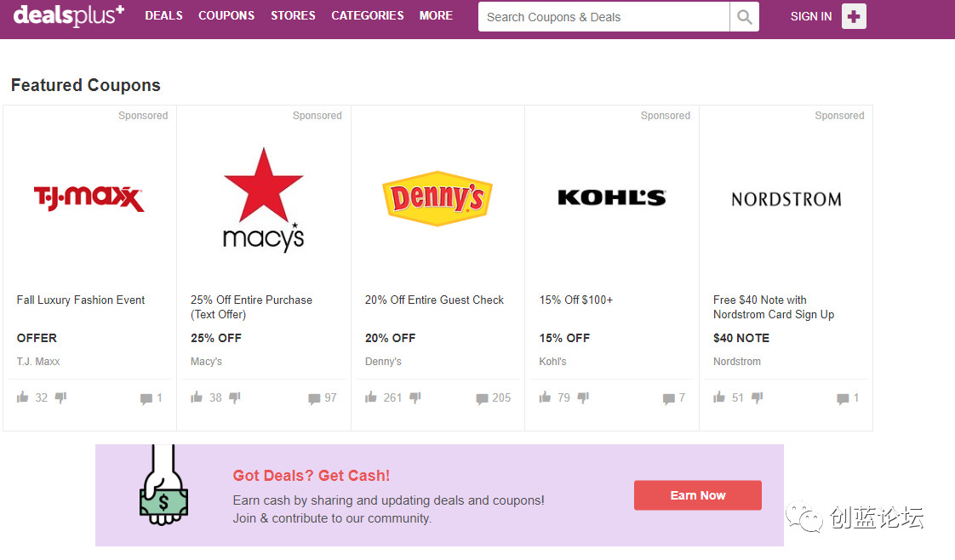Click the purple plus icon beside Sign In
The height and width of the screenshot is (560, 955).
click(x=854, y=16)
